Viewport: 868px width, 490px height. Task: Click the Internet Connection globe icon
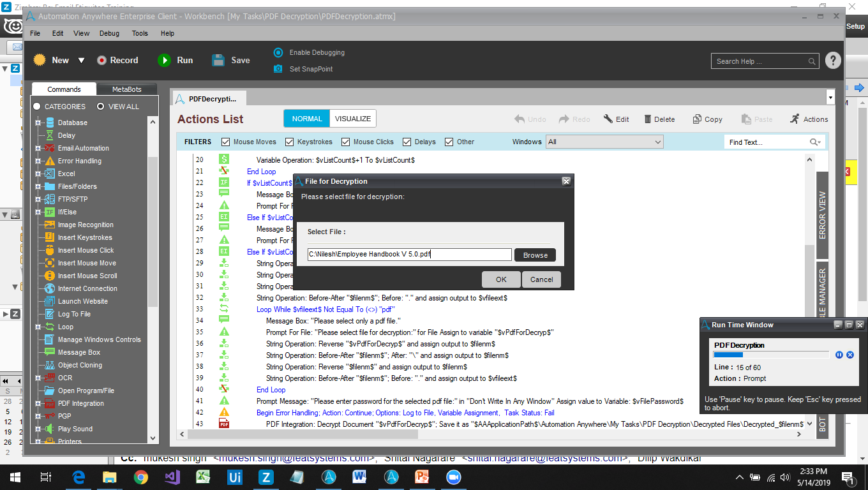(50, 288)
